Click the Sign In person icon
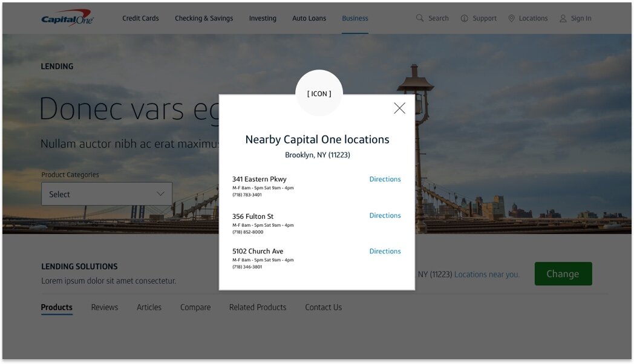 [563, 19]
